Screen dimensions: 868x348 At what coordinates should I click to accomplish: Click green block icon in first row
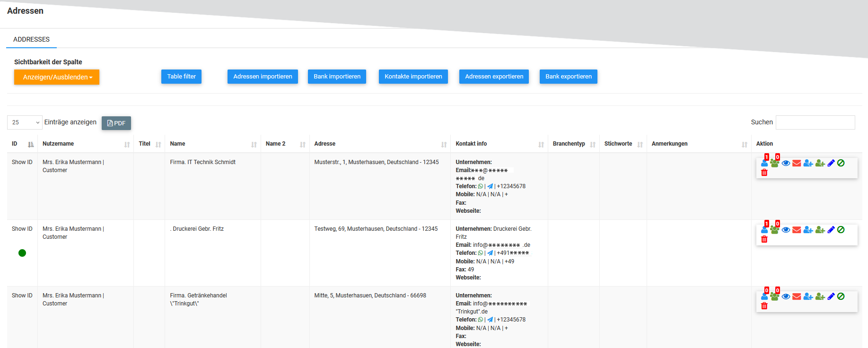point(841,163)
